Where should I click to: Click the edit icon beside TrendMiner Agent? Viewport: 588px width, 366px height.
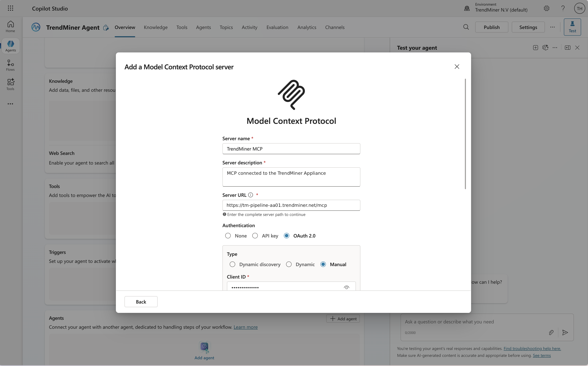106,28
